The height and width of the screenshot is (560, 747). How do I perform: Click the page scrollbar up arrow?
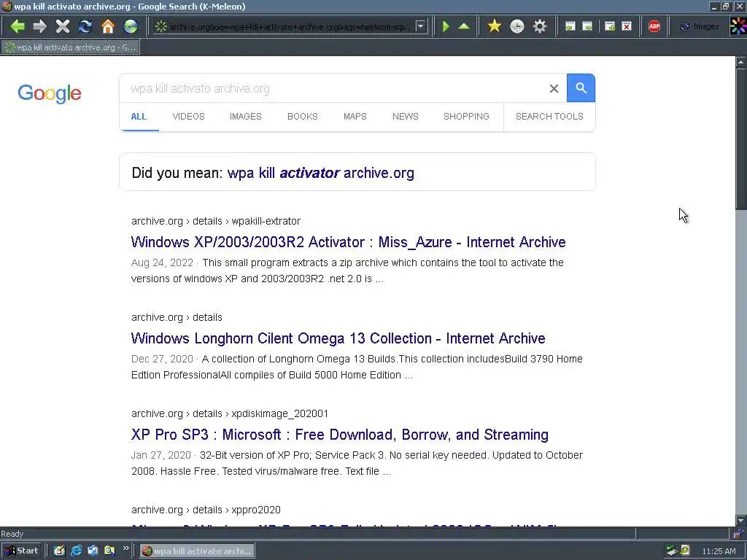[x=741, y=62]
